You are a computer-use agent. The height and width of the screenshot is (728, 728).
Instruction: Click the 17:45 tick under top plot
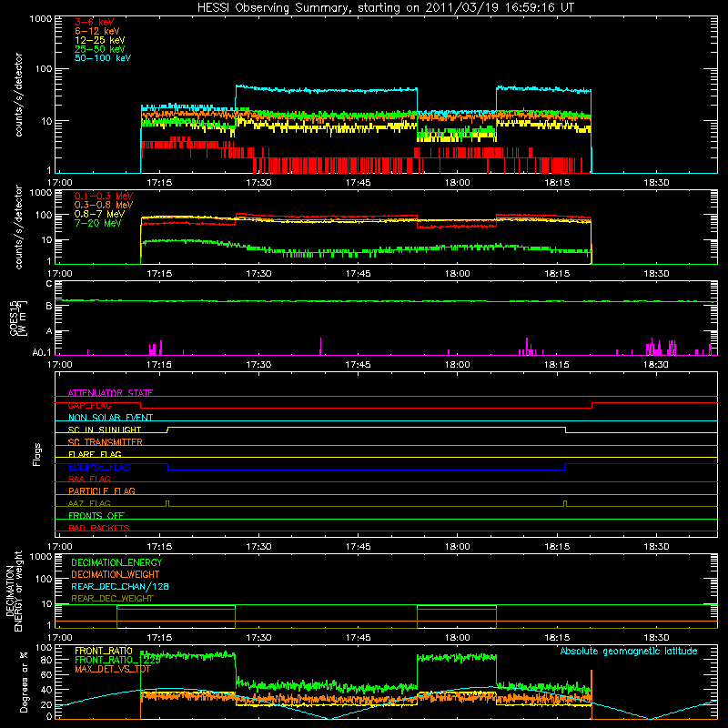tap(358, 183)
